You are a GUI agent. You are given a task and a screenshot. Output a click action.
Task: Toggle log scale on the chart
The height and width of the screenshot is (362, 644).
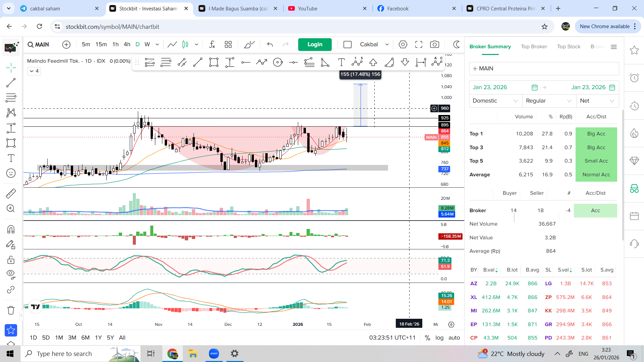(439, 338)
